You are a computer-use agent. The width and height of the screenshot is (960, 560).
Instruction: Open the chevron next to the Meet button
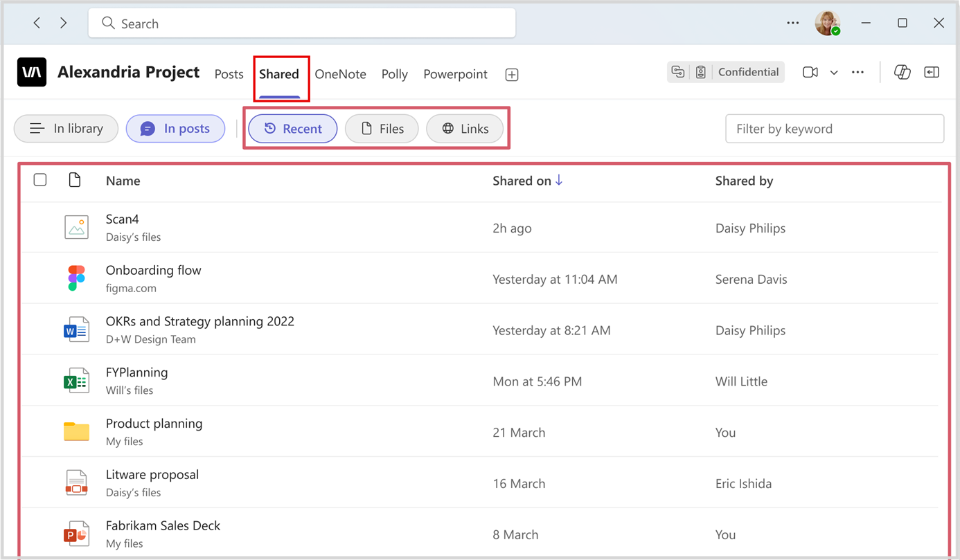(x=834, y=72)
